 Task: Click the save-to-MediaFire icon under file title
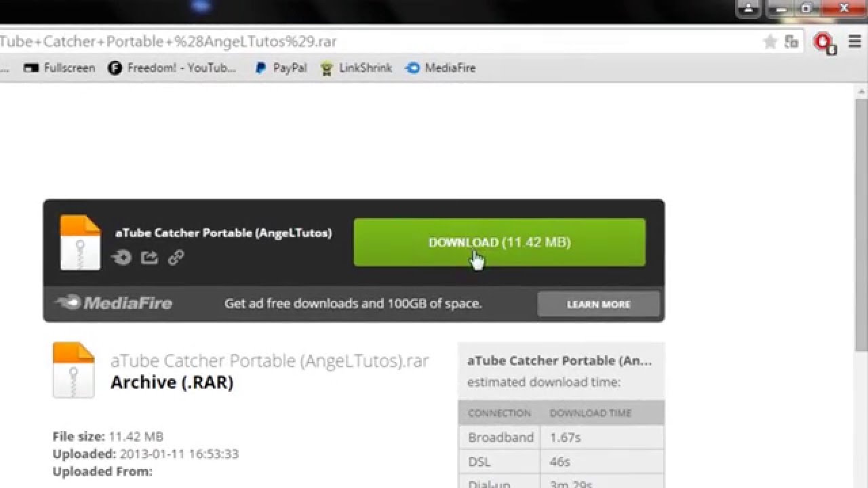point(121,258)
